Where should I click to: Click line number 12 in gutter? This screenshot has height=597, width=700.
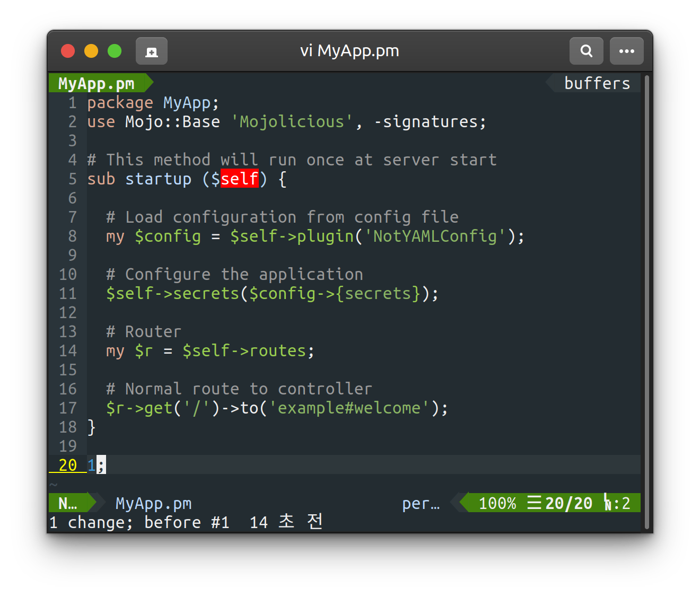[68, 312]
